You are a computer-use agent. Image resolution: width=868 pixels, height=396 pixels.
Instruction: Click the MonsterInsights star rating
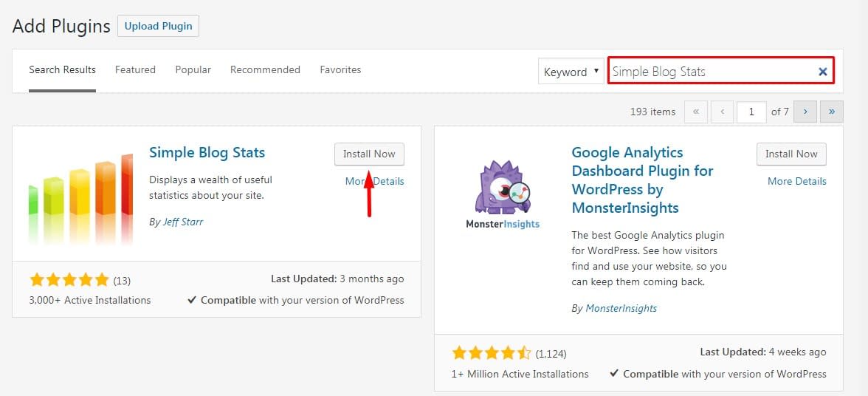tap(492, 353)
